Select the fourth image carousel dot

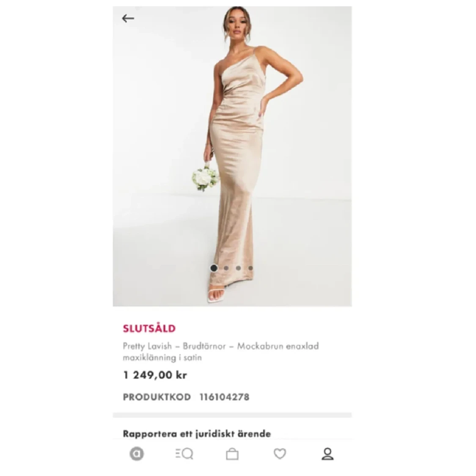tap(250, 268)
